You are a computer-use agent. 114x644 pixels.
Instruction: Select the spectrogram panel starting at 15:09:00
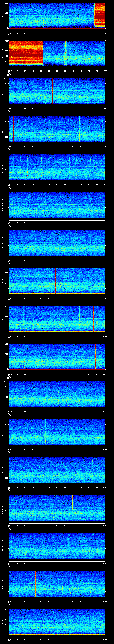[x=57, y=318]
